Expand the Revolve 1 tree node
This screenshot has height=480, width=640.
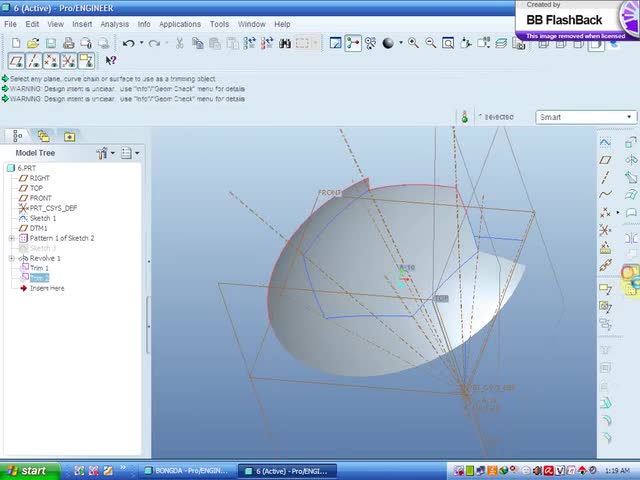click(x=11, y=258)
